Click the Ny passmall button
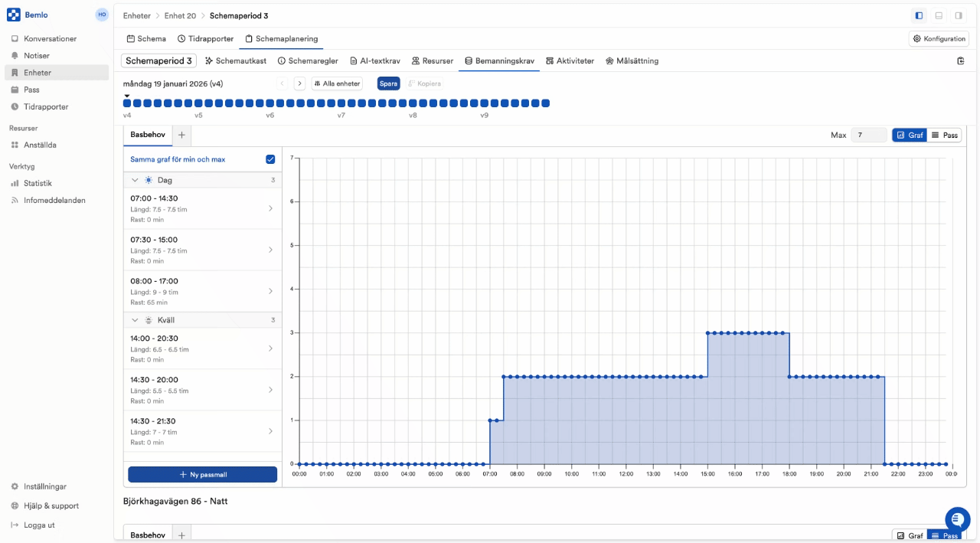980x543 pixels. point(202,475)
